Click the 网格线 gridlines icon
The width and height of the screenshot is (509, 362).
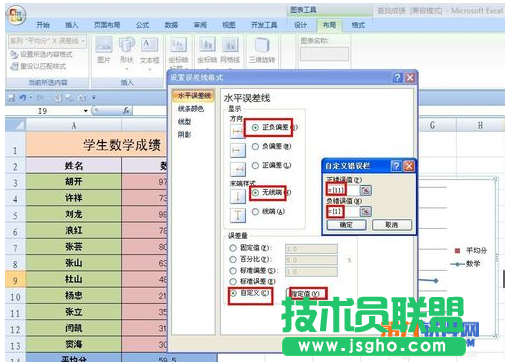coord(230,44)
